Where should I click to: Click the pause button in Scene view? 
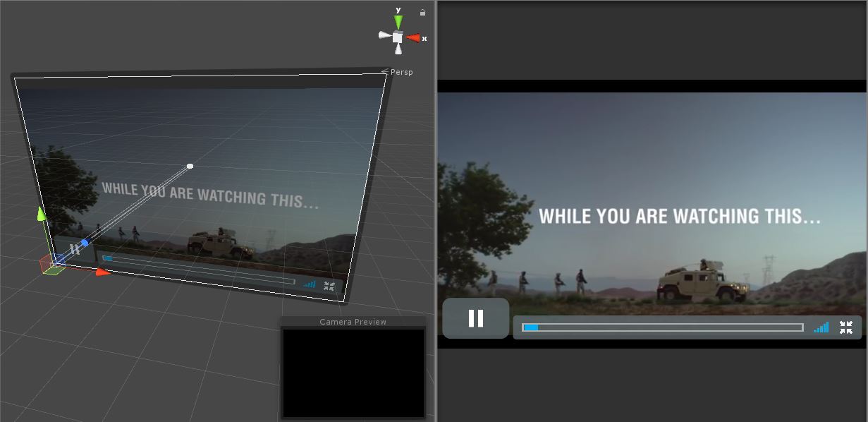click(x=75, y=250)
